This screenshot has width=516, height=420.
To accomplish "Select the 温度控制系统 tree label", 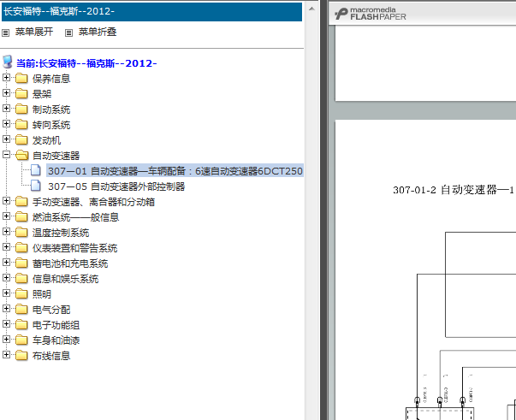I will click(x=61, y=233).
